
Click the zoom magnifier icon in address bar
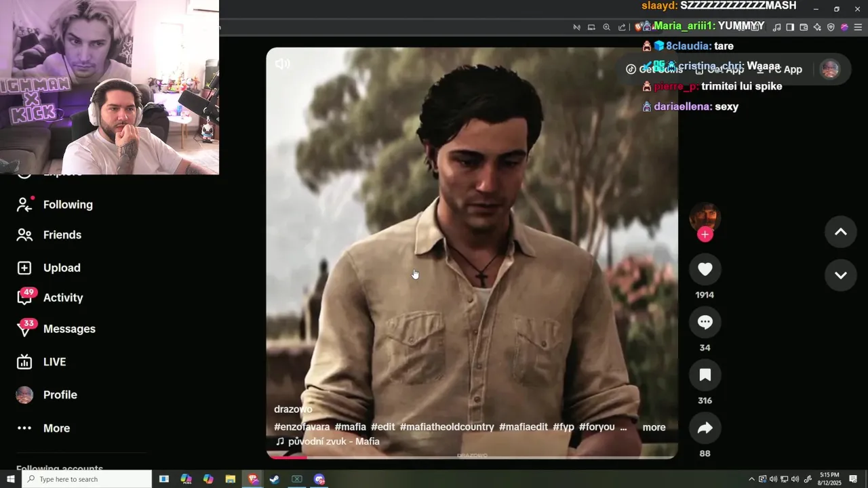click(606, 27)
